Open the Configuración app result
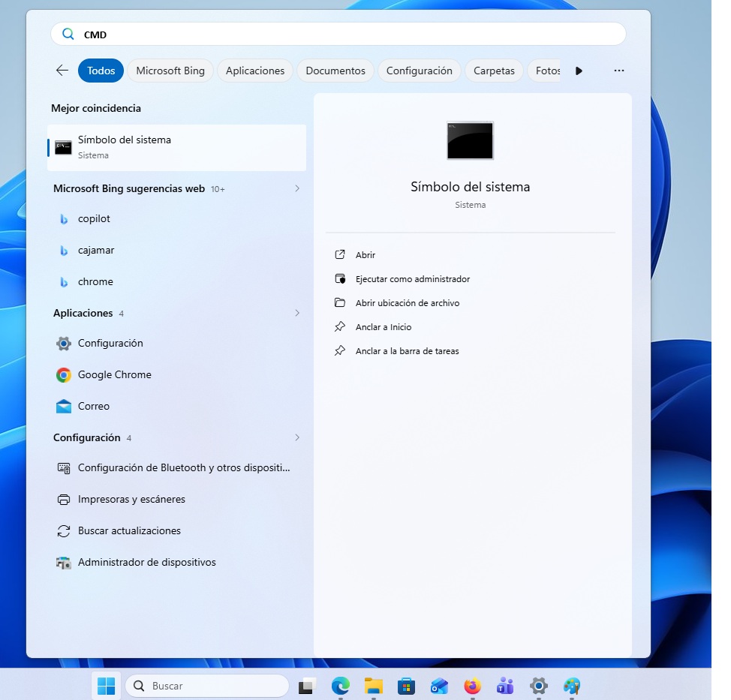 coord(176,344)
